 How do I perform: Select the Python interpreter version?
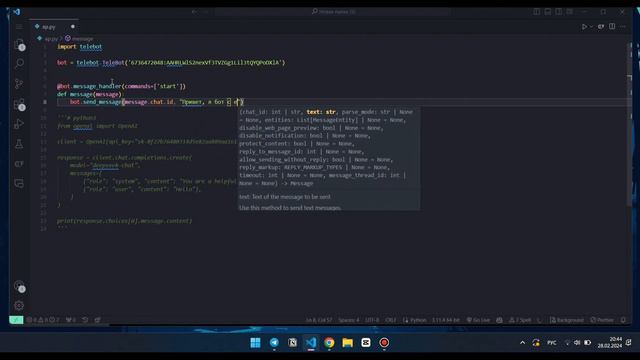tap(446, 320)
